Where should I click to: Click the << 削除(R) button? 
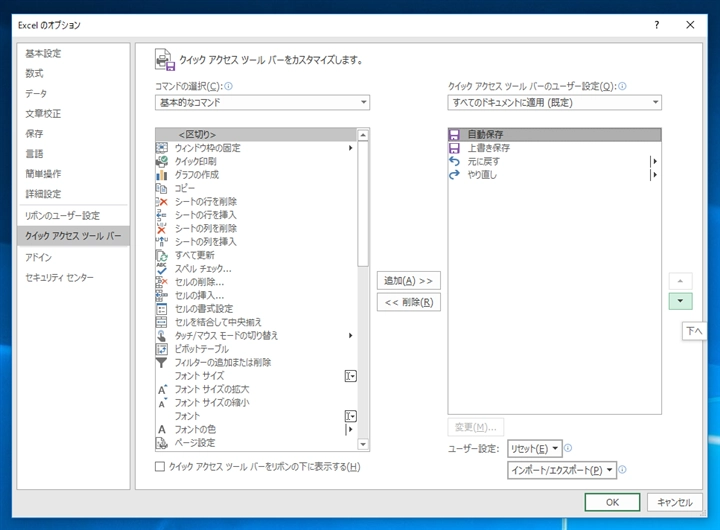(x=409, y=302)
